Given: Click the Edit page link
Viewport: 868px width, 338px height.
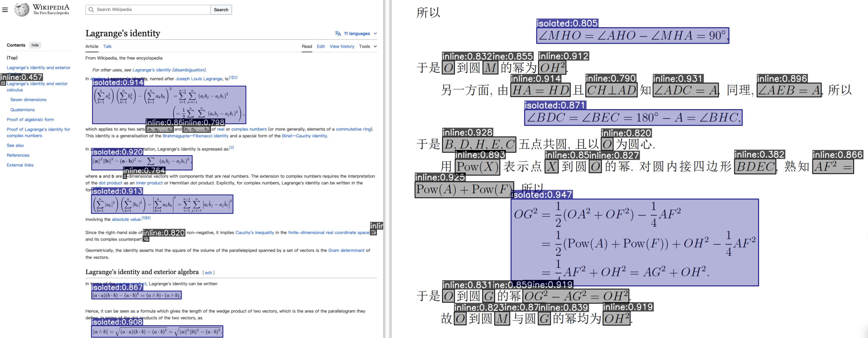Looking at the screenshot, I should point(320,46).
